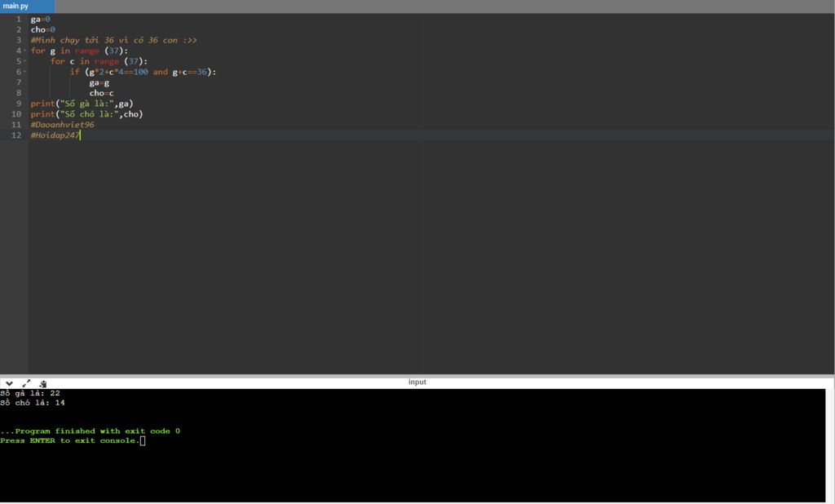Screen dimensions: 835x504
Task: Place cursor on 'ga=0' line
Action: (41, 20)
